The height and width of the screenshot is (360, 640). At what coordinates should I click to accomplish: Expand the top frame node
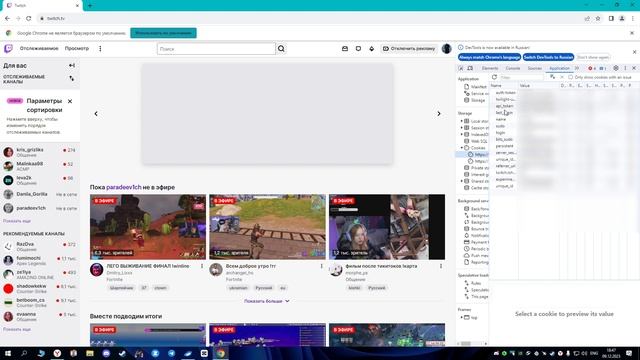462,317
